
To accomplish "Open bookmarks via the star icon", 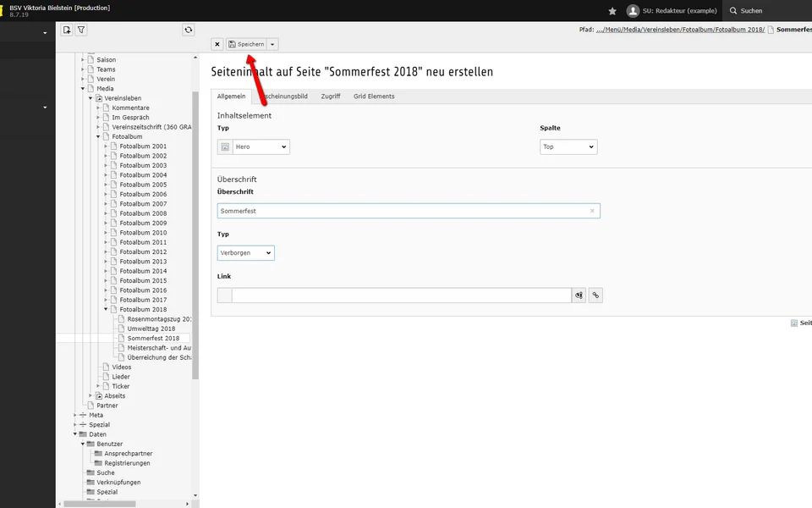I will pos(612,11).
